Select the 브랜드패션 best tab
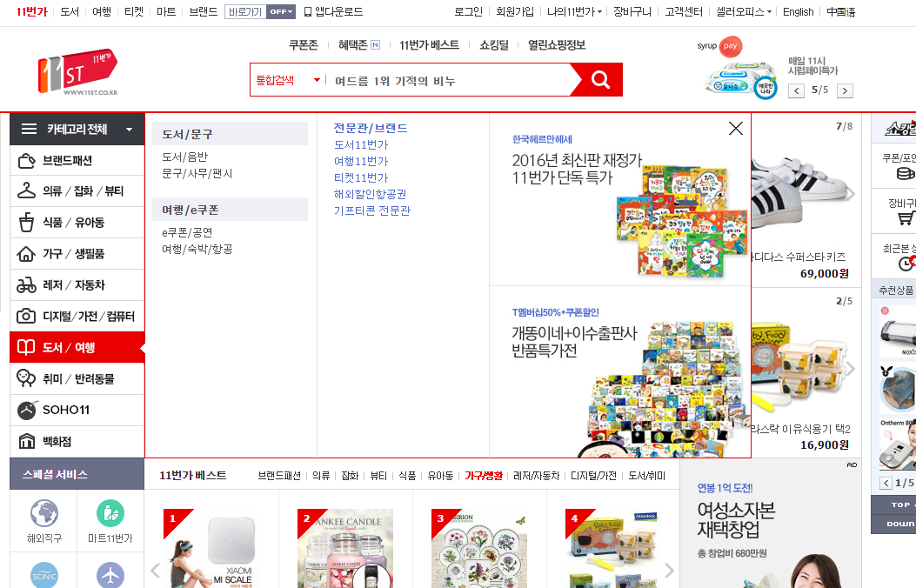 [279, 475]
